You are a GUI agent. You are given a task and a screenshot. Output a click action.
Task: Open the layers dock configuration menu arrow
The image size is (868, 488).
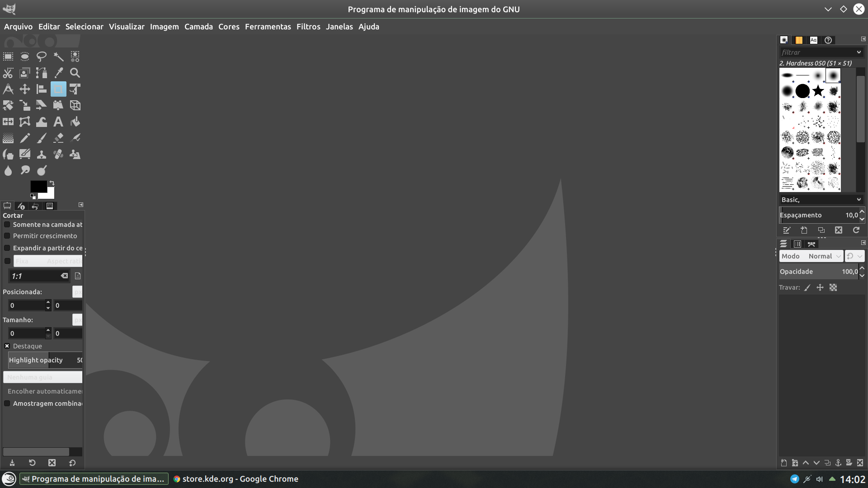pos(863,243)
